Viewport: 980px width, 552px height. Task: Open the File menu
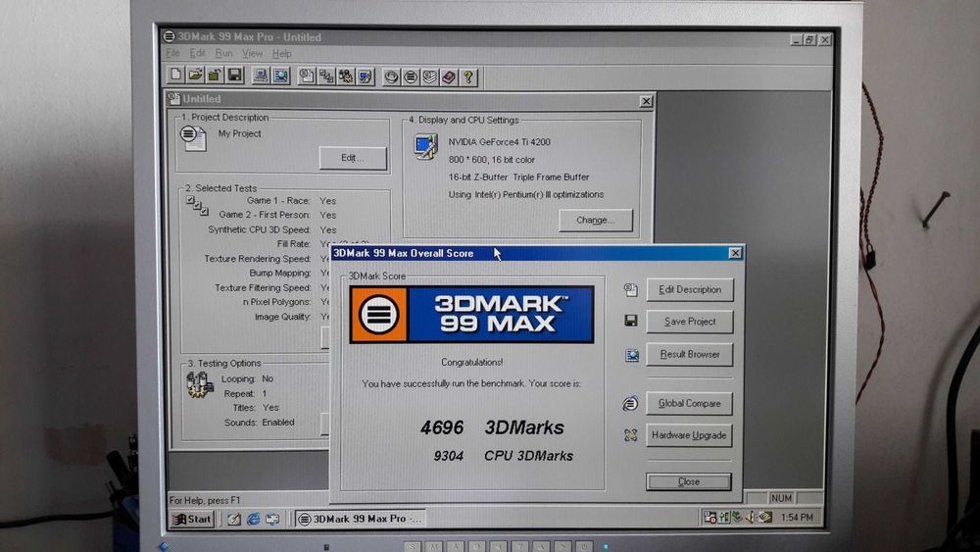click(x=173, y=53)
